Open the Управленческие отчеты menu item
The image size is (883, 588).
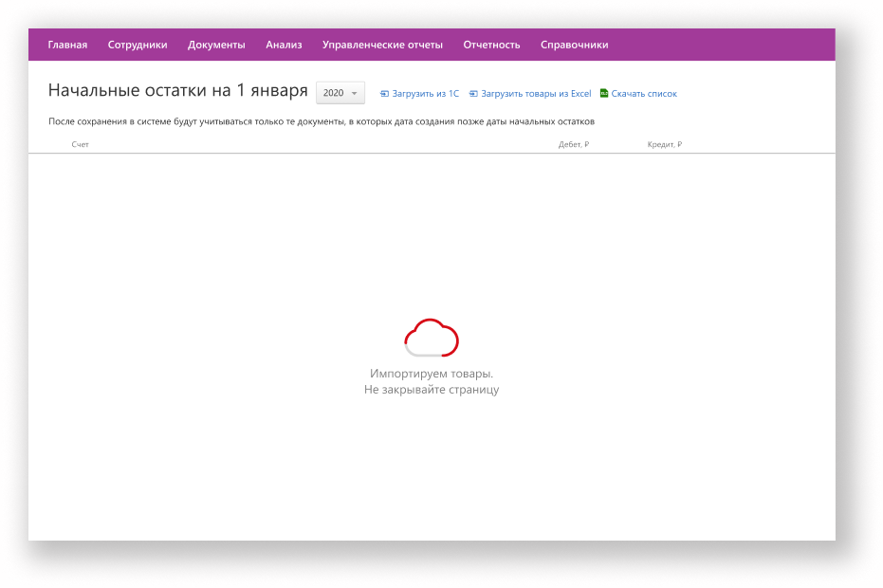coord(382,46)
